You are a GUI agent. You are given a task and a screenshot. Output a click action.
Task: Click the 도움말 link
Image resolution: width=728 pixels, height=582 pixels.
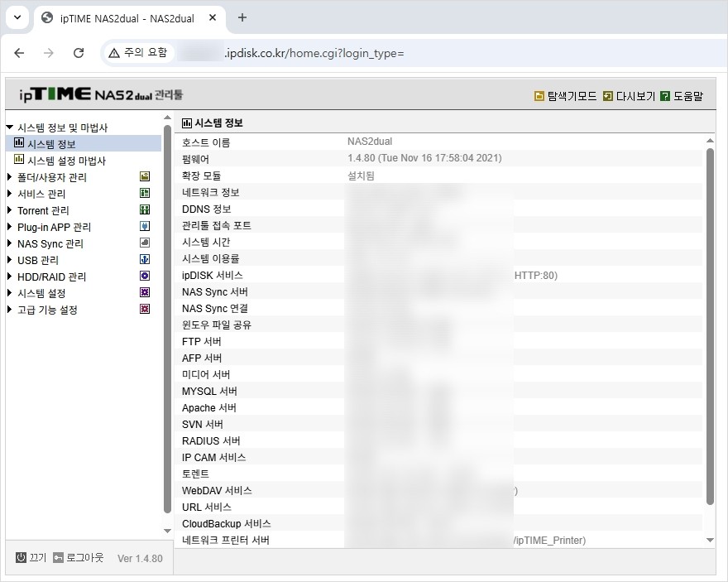click(688, 96)
